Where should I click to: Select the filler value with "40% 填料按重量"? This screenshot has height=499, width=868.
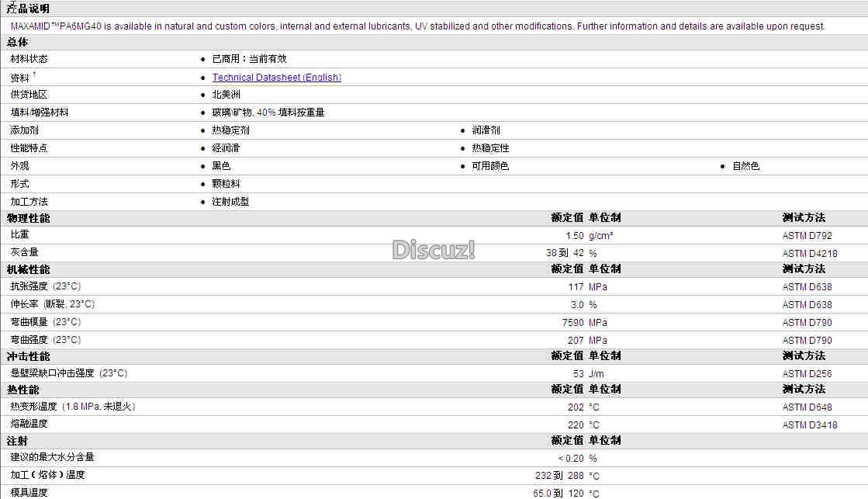coord(268,113)
